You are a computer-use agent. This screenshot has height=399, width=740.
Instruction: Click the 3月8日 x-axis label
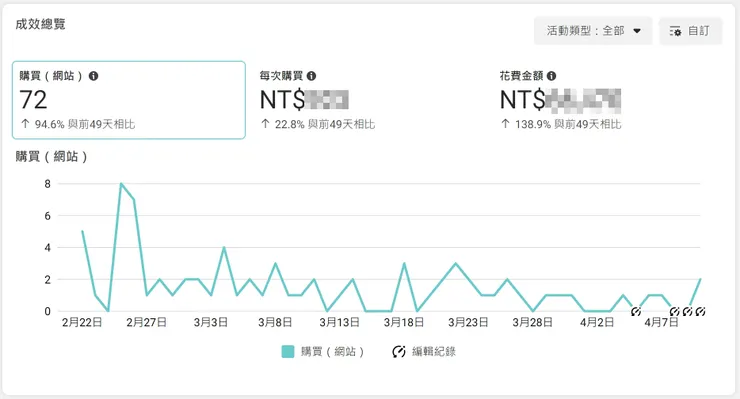[275, 323]
